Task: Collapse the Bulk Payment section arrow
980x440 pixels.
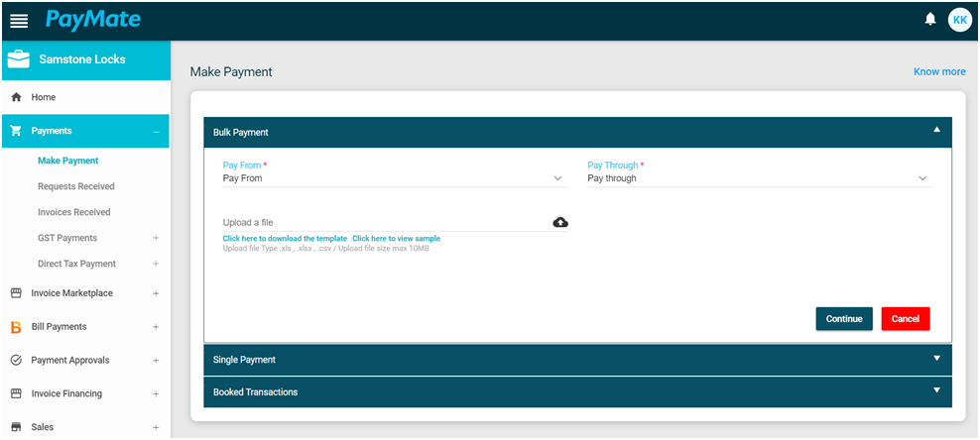Action: pos(936,130)
